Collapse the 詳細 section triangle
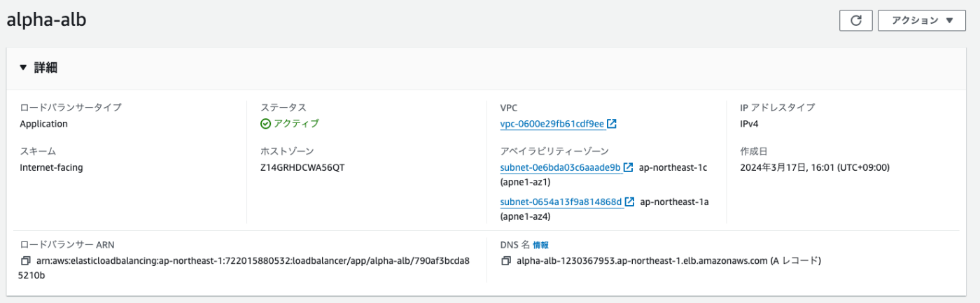 [x=23, y=68]
